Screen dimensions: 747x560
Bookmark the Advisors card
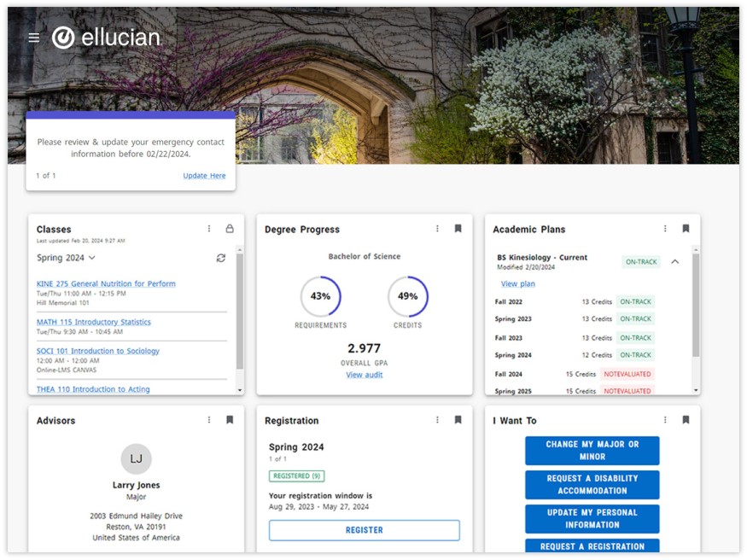[x=230, y=420]
